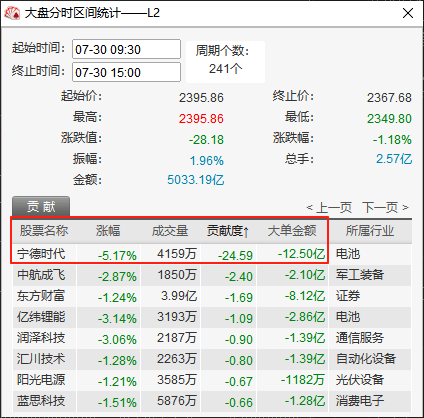Close the 大盘分时区间统计 dialog

coord(408,13)
